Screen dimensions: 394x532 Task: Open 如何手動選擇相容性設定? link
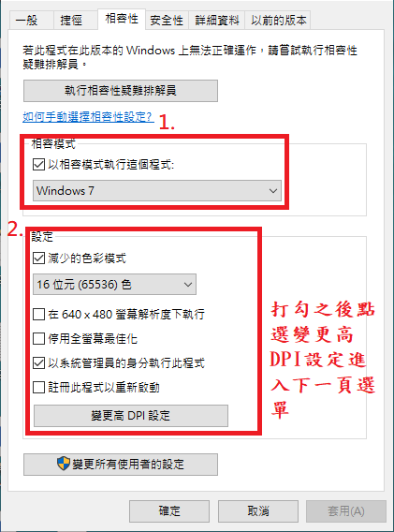pos(88,117)
